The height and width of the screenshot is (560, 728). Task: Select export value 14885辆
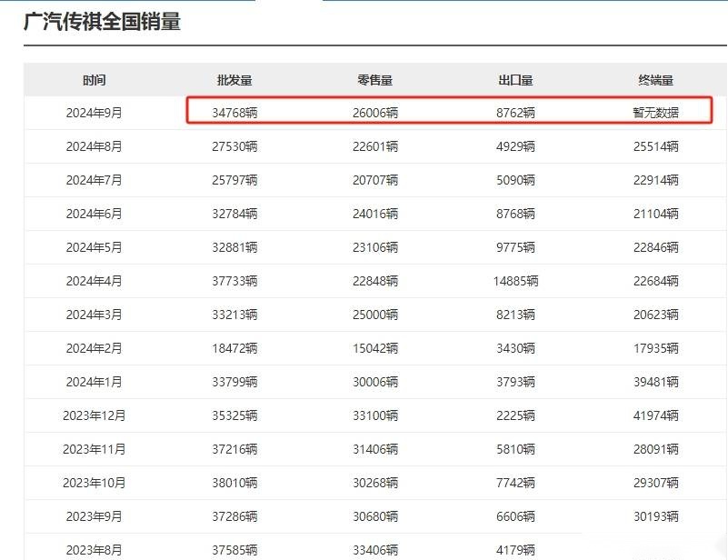click(515, 282)
